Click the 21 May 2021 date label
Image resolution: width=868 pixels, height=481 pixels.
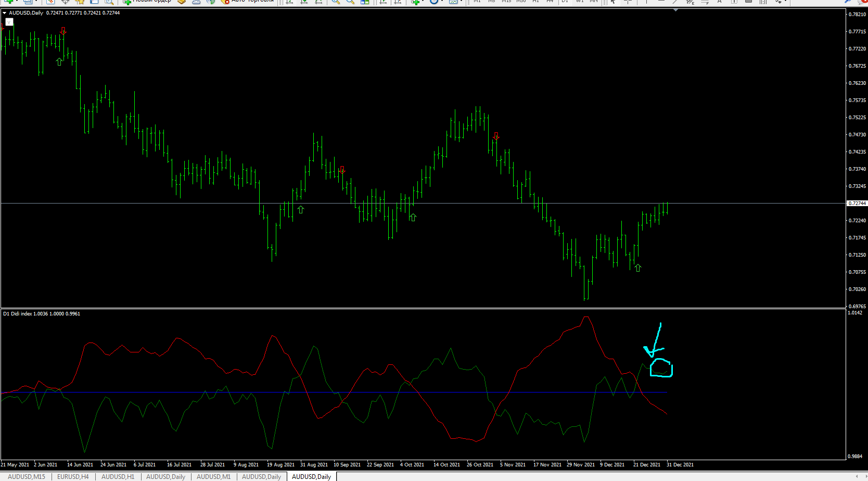(x=15, y=465)
